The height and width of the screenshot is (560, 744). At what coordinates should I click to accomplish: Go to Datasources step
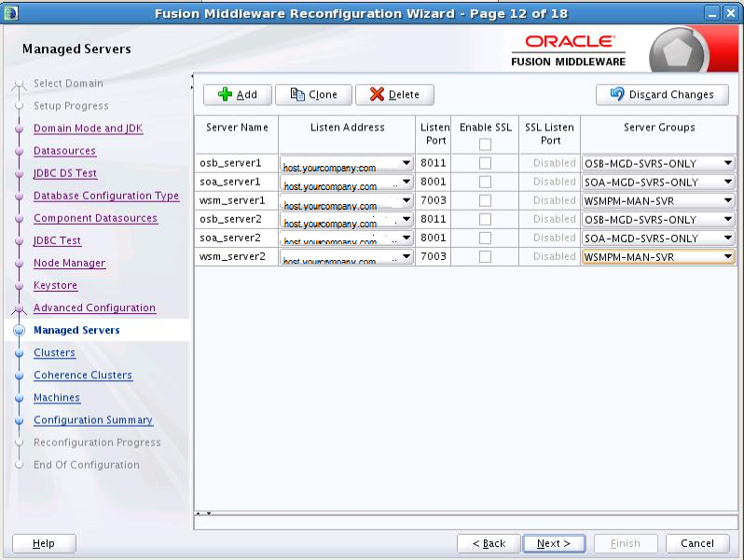pos(64,151)
